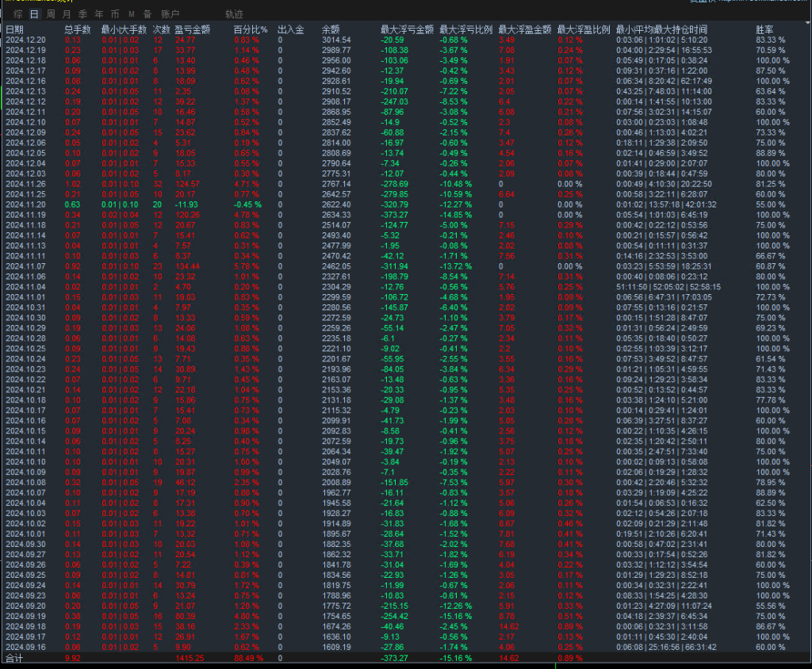Open the 季 quarterly tab
This screenshot has height=669, width=812.
(82, 14)
